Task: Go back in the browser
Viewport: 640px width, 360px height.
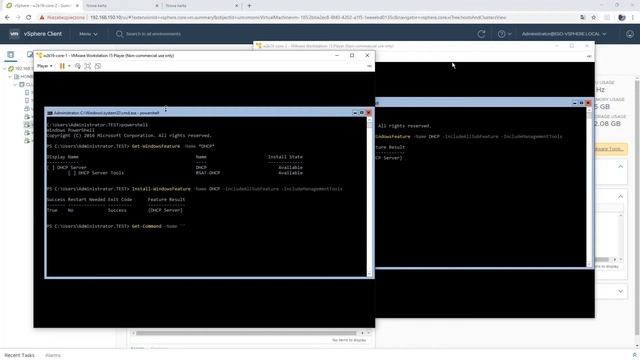Action: [x=7, y=18]
